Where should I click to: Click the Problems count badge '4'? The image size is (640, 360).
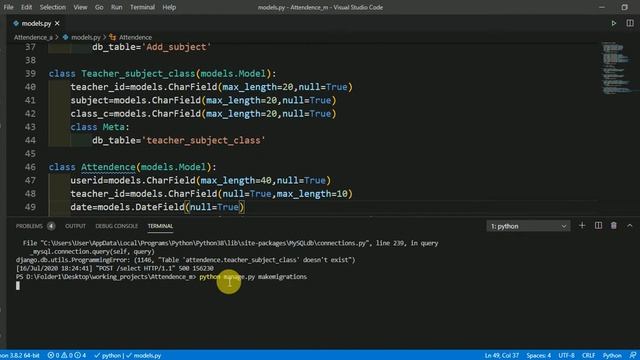[51, 226]
